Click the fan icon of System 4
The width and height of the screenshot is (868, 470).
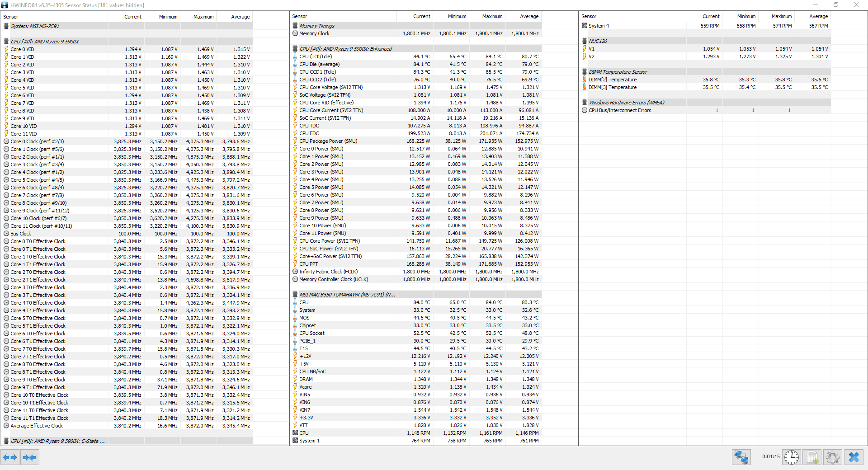[x=585, y=26]
